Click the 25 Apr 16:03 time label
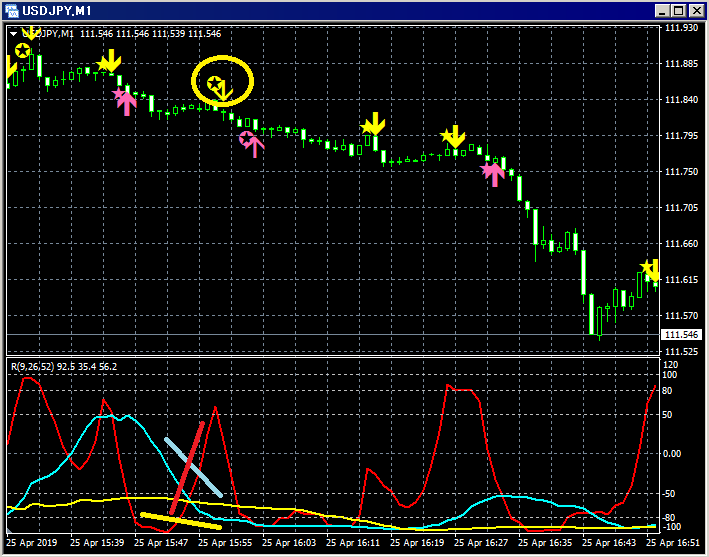This screenshot has height=557, width=709. coord(289,543)
